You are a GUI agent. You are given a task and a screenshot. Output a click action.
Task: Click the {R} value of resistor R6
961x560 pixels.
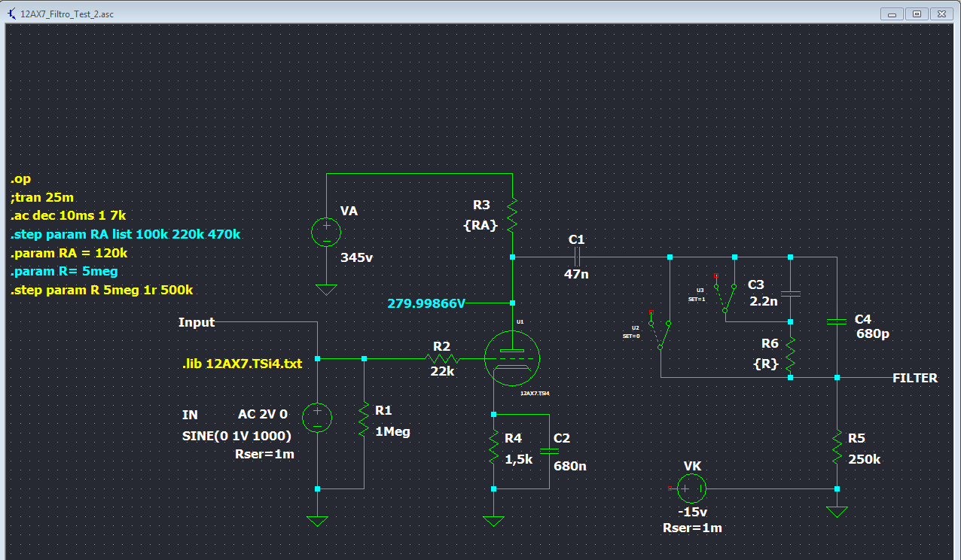(765, 364)
